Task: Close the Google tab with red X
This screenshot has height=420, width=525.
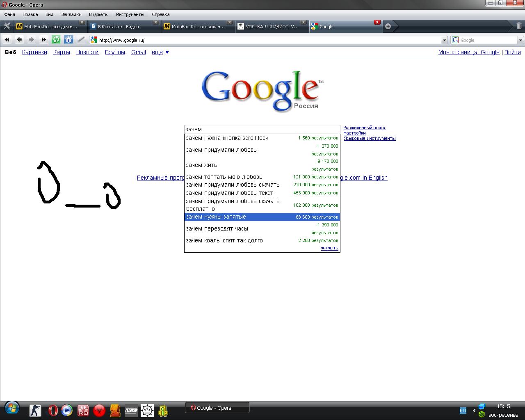Action: (x=377, y=22)
